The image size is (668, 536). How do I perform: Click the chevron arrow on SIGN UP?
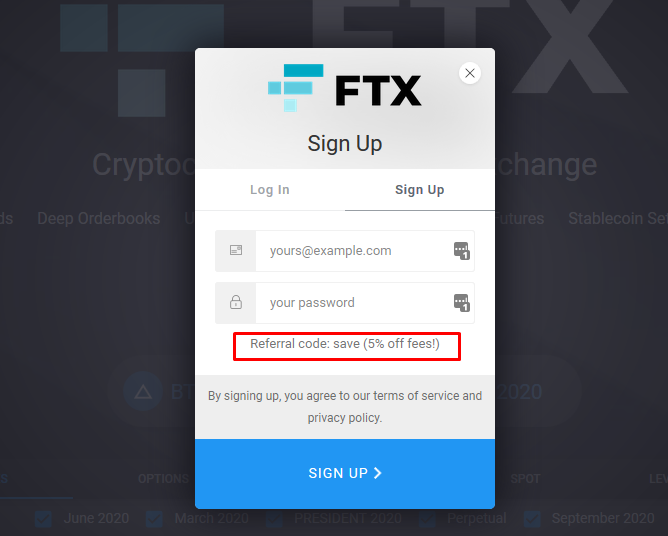[x=377, y=473]
